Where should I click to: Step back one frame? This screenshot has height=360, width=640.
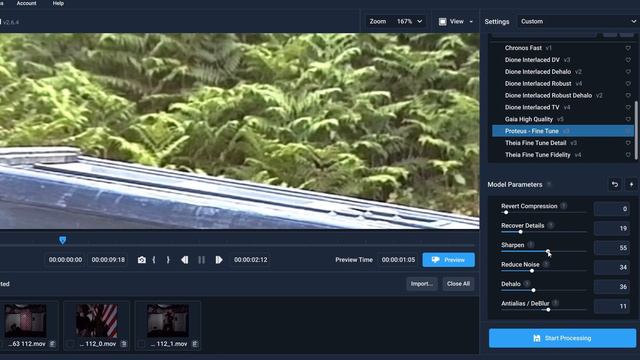[x=184, y=260]
